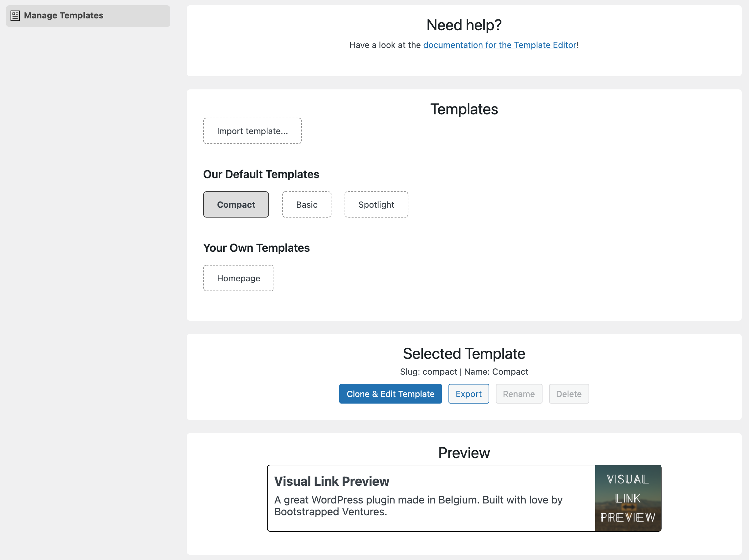Select the Homepage custom template

tap(238, 278)
